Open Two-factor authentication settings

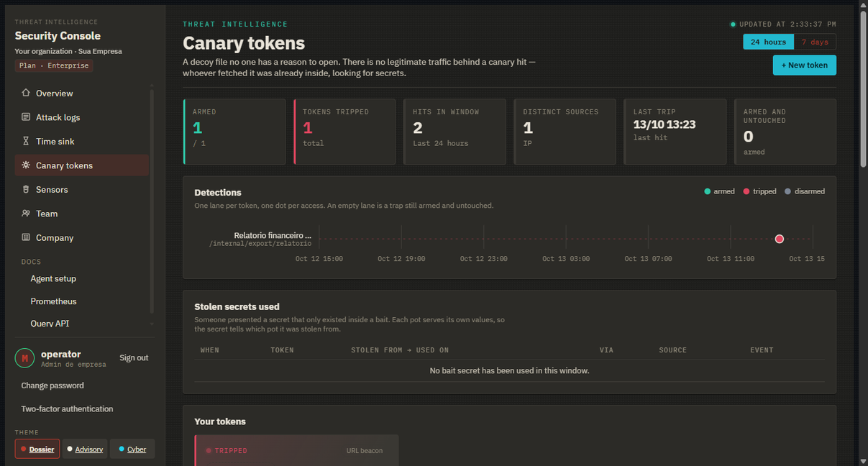coord(67,408)
